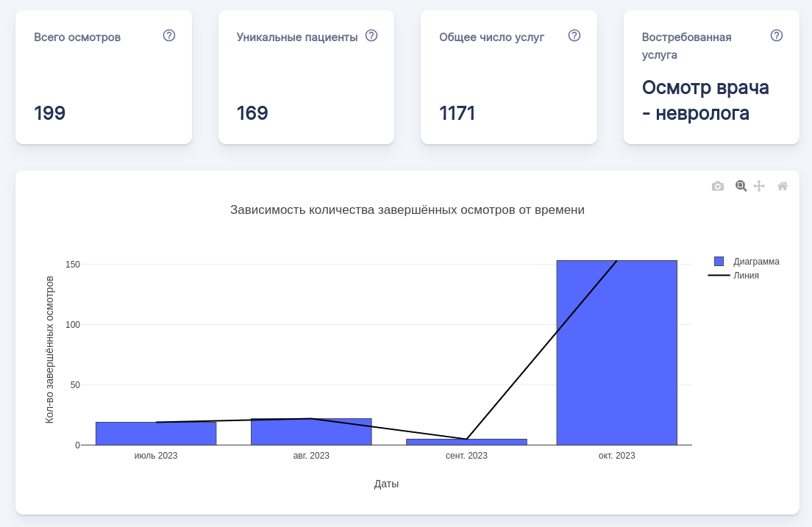Image resolution: width=812 pixels, height=527 pixels.
Task: Click the окт. 2023 bar
Action: tap(616, 353)
